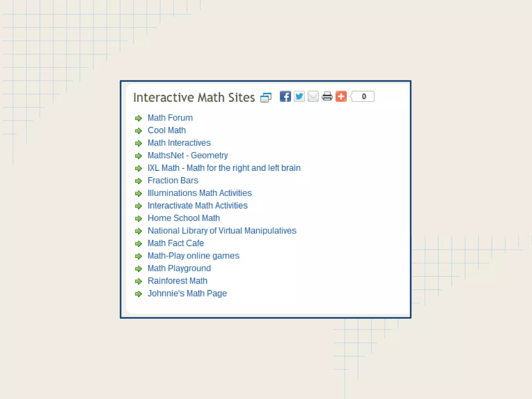
Task: Open National Library of Virtual Manipulatives
Action: tap(222, 231)
